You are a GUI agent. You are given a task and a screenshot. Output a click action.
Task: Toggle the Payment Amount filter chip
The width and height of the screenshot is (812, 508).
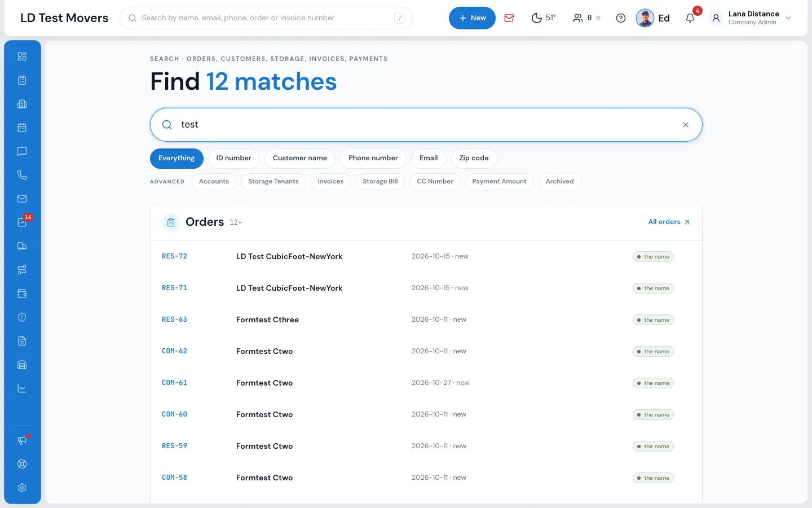pyautogui.click(x=499, y=182)
